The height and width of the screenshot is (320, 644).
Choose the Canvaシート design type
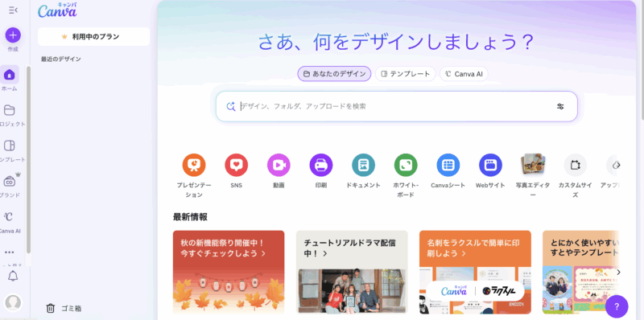point(448,165)
